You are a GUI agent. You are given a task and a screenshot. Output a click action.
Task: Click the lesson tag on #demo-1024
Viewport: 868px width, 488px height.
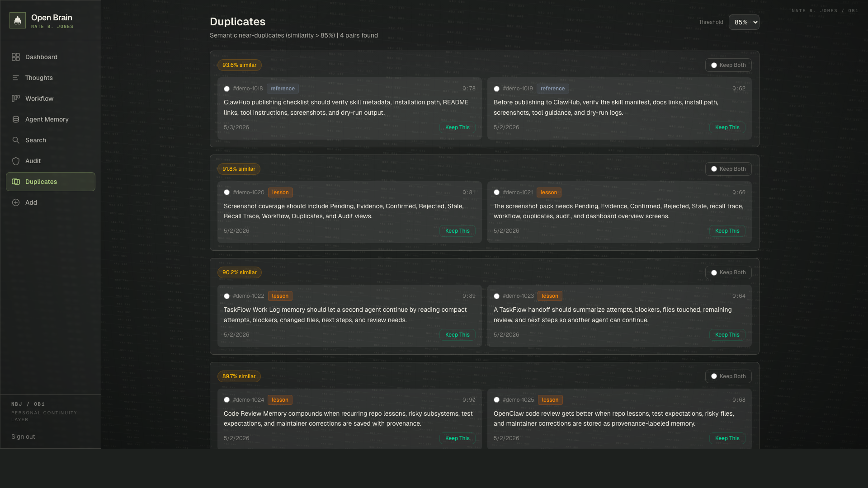(280, 400)
